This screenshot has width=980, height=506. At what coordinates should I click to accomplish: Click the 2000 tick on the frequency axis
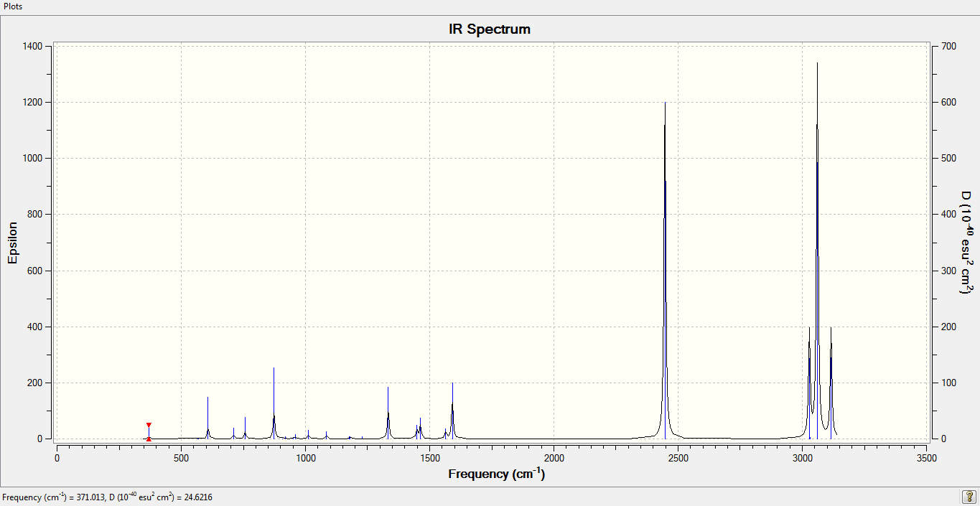tap(554, 456)
